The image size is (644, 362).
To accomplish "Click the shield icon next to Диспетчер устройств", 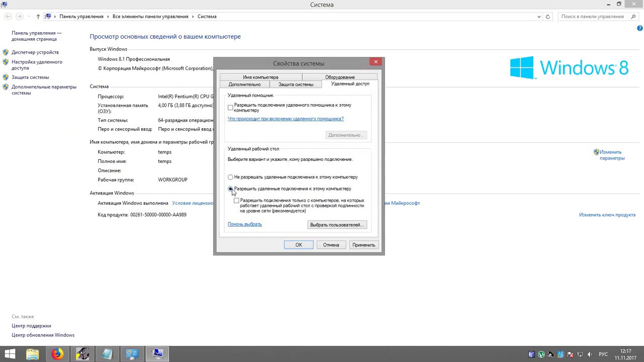I will pyautogui.click(x=6, y=52).
